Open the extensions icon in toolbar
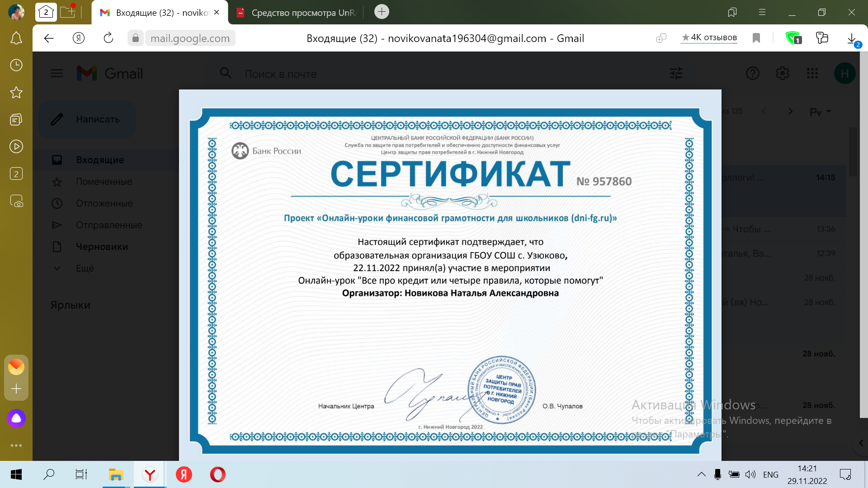Screen dimensions: 868x488 [x=822, y=38]
